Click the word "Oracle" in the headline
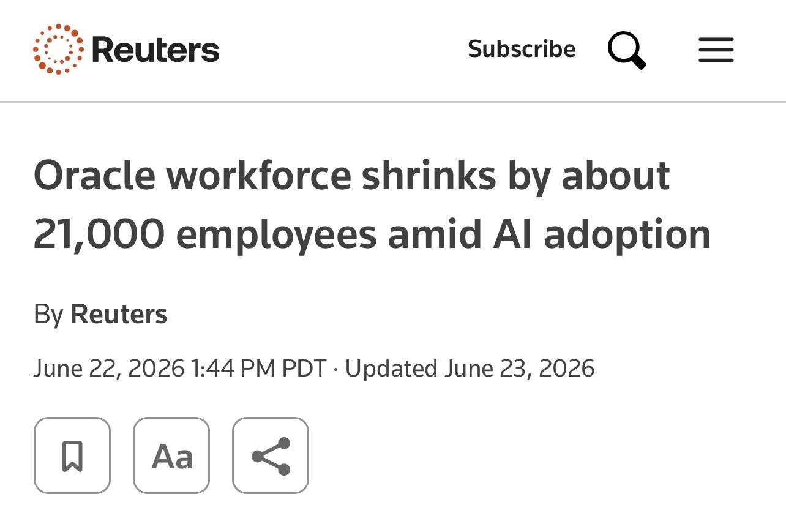The height and width of the screenshot is (532, 786). pyautogui.click(x=95, y=176)
